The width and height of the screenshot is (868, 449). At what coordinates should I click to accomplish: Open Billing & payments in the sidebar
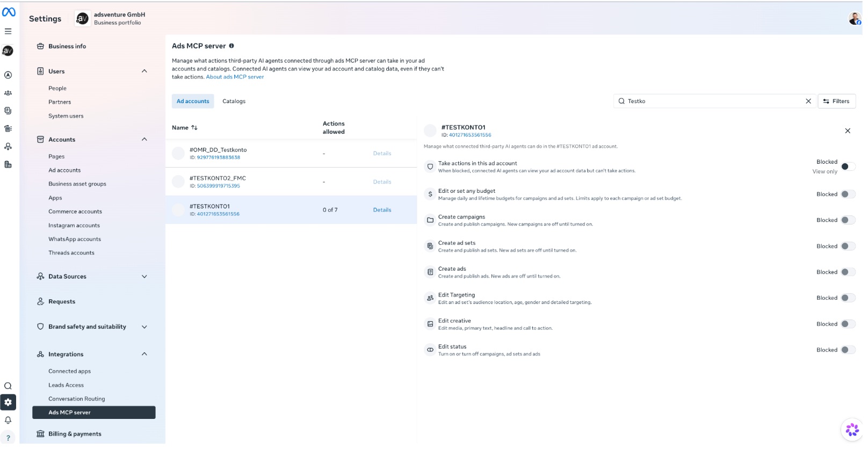(x=75, y=434)
